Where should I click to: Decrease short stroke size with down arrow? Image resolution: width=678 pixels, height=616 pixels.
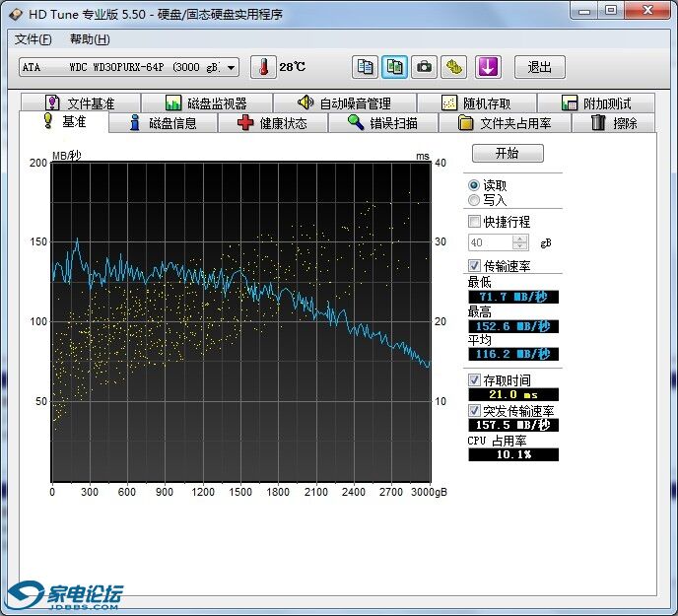tap(520, 246)
